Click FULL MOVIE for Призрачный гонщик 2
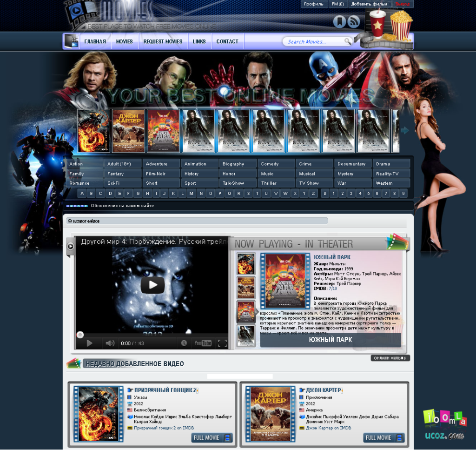Viewport: 476px width, 450px height. [212, 437]
